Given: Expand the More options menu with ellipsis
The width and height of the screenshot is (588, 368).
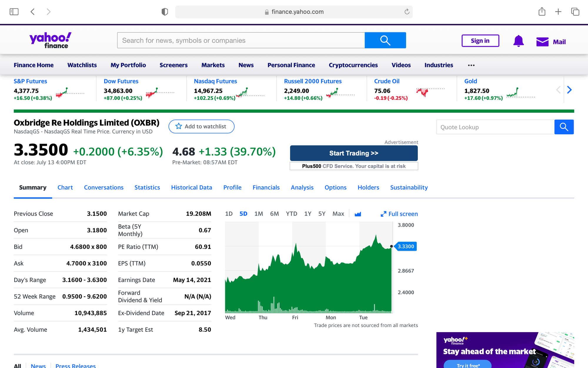Looking at the screenshot, I should pyautogui.click(x=471, y=64).
